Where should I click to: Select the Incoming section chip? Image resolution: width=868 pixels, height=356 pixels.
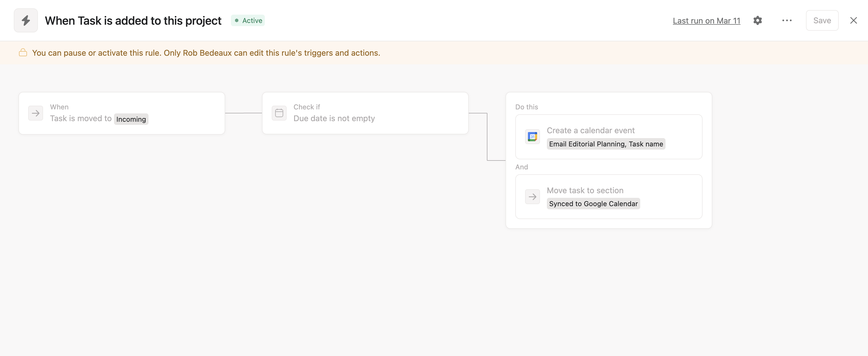pos(131,119)
